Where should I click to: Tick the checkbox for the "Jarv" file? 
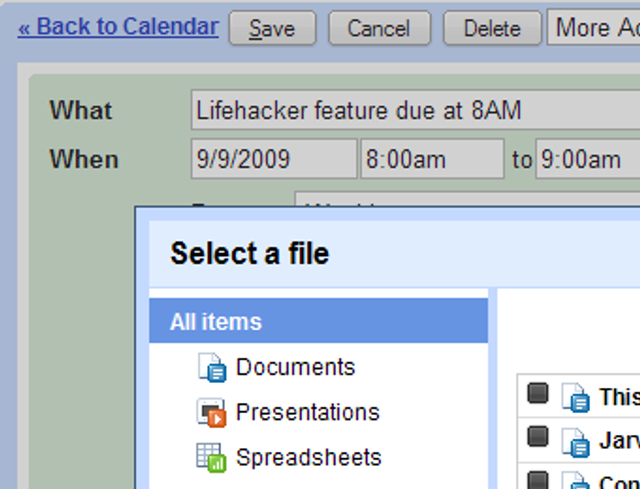coord(538,436)
